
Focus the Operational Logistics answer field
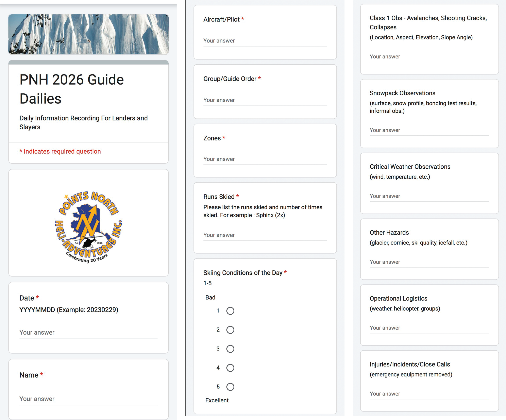point(429,328)
